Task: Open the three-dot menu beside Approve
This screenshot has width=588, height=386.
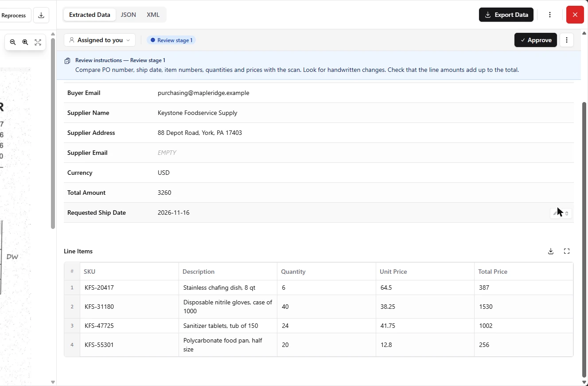Action: [567, 40]
